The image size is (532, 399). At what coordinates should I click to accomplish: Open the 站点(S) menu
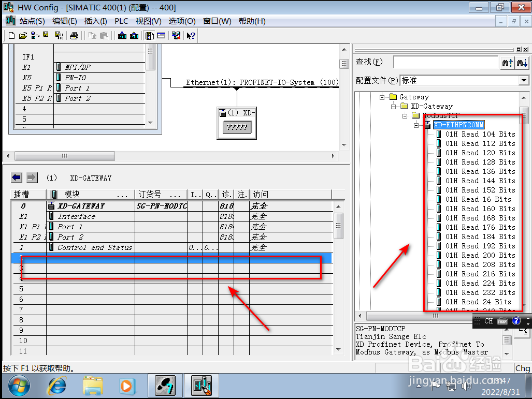click(x=32, y=21)
